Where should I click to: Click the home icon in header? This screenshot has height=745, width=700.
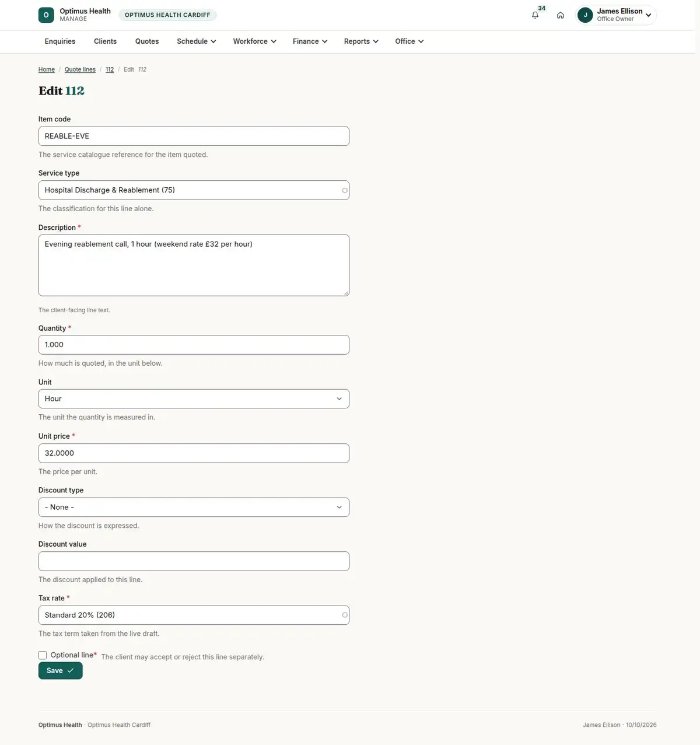[560, 15]
